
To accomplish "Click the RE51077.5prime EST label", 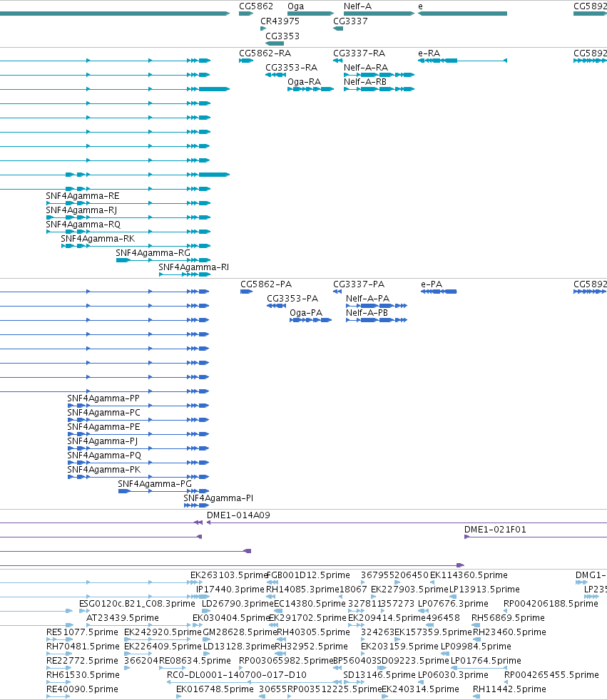I will point(82,632).
